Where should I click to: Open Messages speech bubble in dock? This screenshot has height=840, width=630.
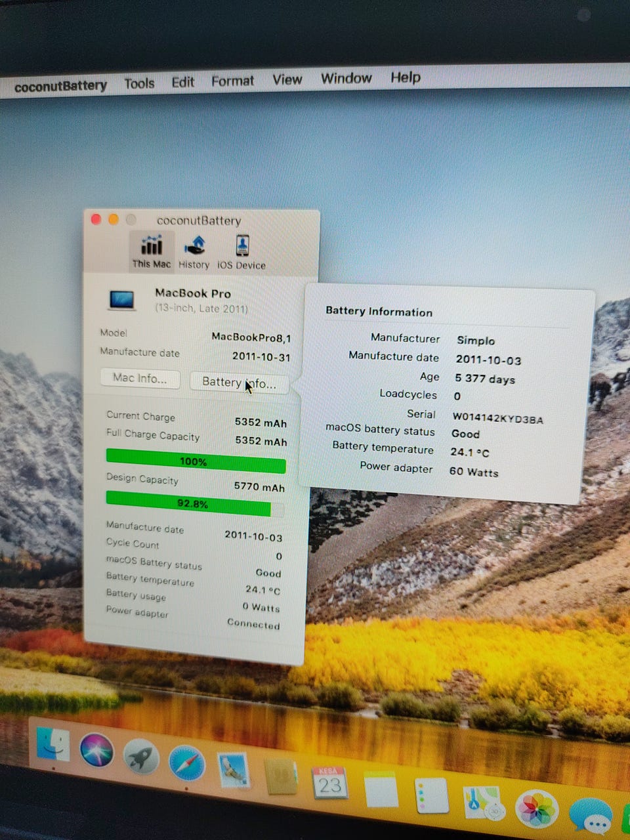coord(591,816)
